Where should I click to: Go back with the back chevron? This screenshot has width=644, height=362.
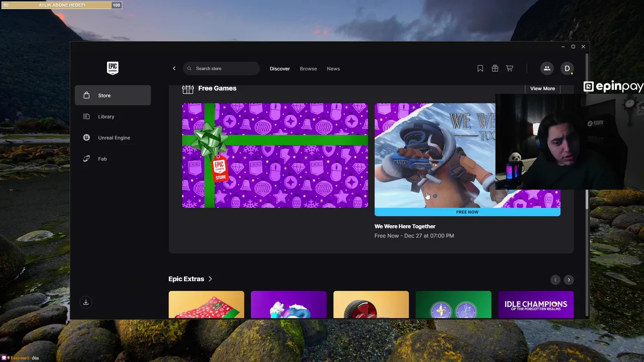[174, 68]
